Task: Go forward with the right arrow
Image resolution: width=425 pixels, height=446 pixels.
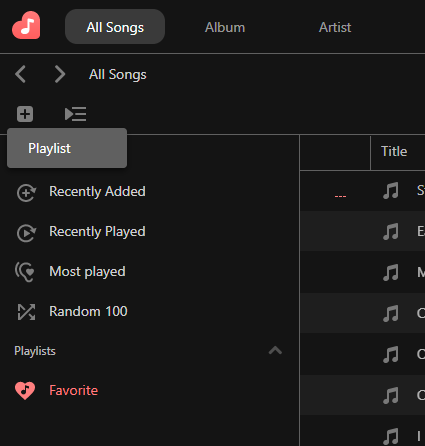Action: [60, 74]
